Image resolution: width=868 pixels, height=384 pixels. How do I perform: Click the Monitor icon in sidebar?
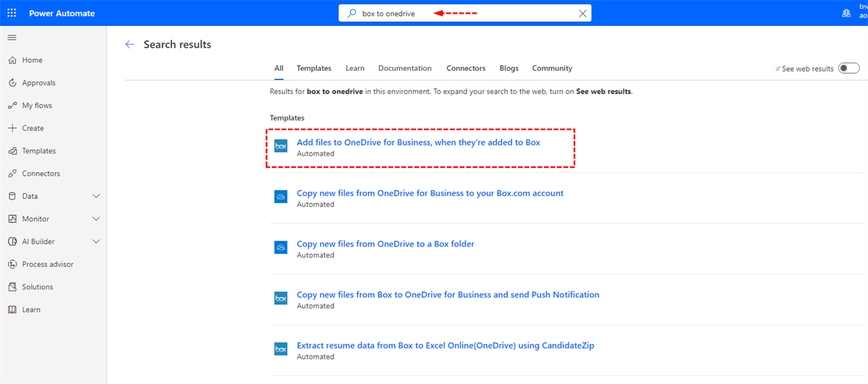click(x=12, y=218)
